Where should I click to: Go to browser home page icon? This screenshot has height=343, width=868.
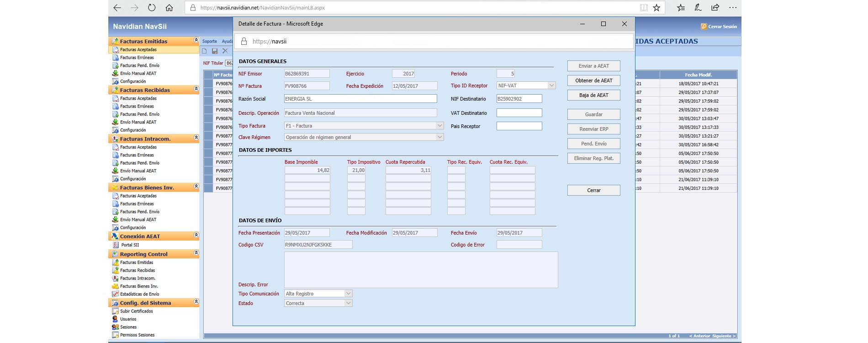169,8
